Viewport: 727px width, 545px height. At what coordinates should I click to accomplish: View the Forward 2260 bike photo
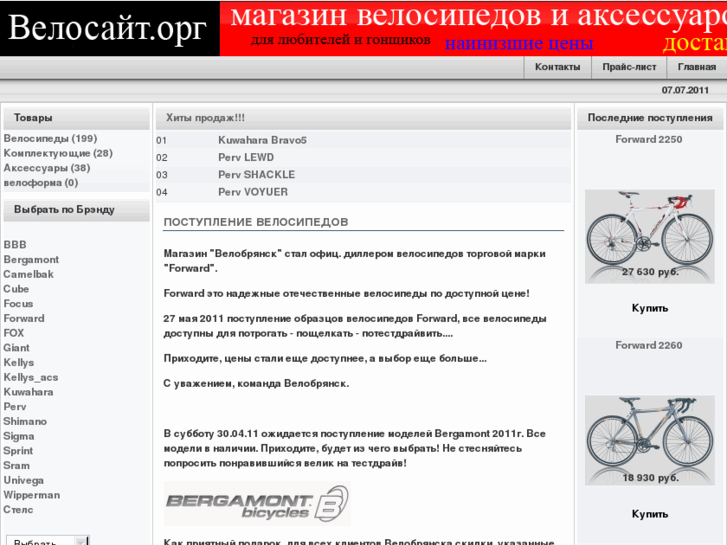[650, 440]
